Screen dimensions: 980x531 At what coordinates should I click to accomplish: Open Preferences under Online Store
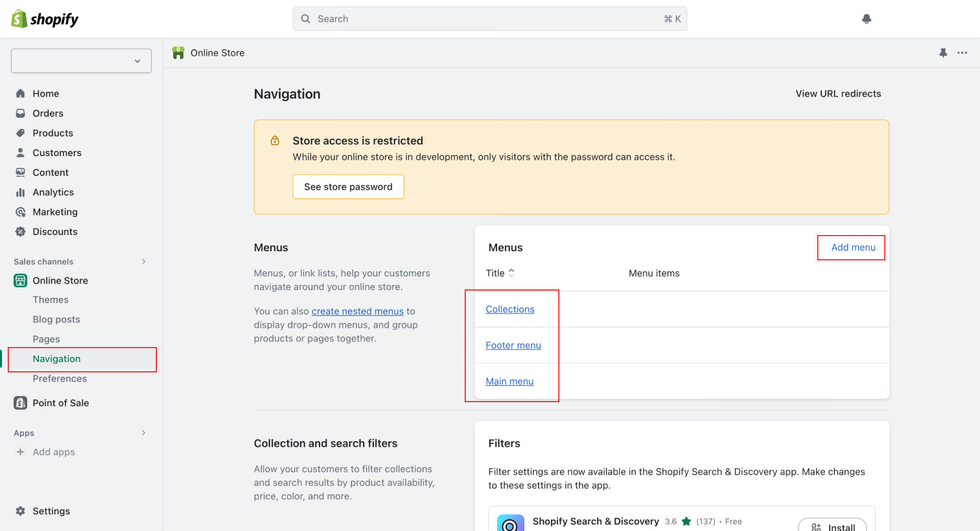[x=60, y=379]
